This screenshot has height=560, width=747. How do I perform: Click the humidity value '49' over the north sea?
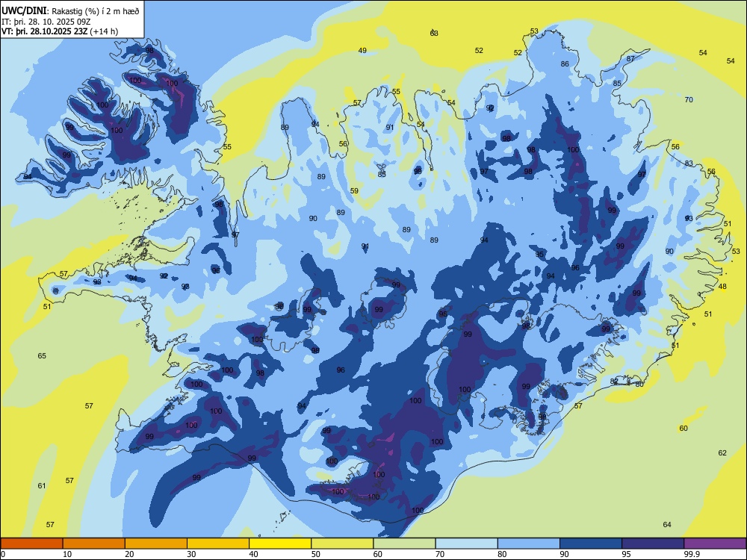[x=362, y=51]
